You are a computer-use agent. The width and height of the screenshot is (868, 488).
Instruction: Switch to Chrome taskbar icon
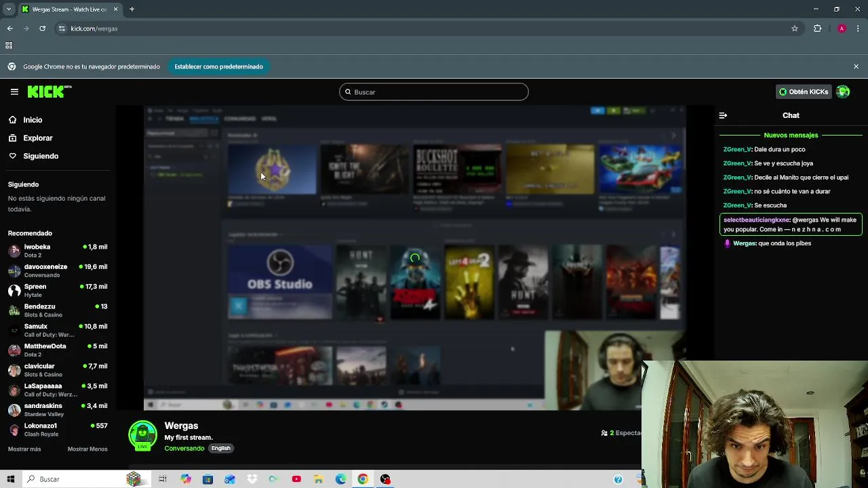363,479
